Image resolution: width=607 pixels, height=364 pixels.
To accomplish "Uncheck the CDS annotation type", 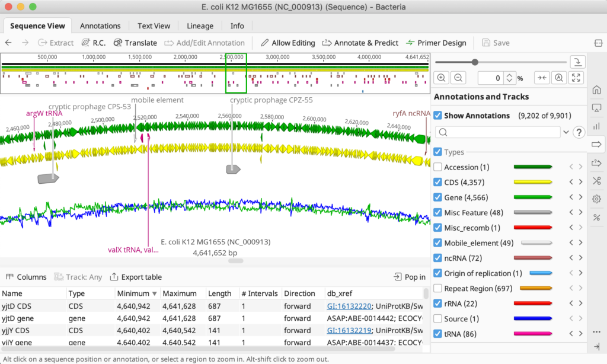I will 437,182.
